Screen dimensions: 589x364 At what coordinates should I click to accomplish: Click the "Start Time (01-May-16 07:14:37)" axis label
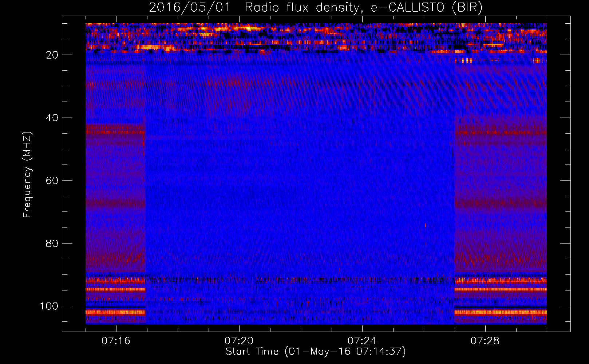316,352
